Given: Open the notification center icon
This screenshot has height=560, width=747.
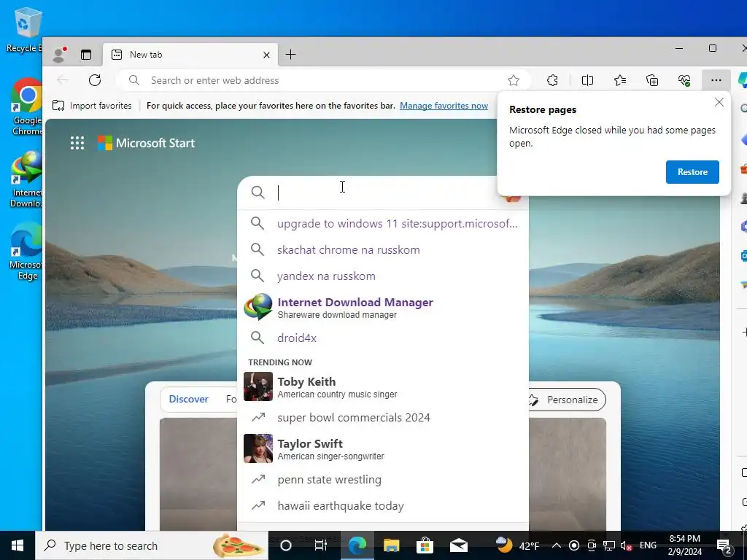Looking at the screenshot, I should click(724, 545).
